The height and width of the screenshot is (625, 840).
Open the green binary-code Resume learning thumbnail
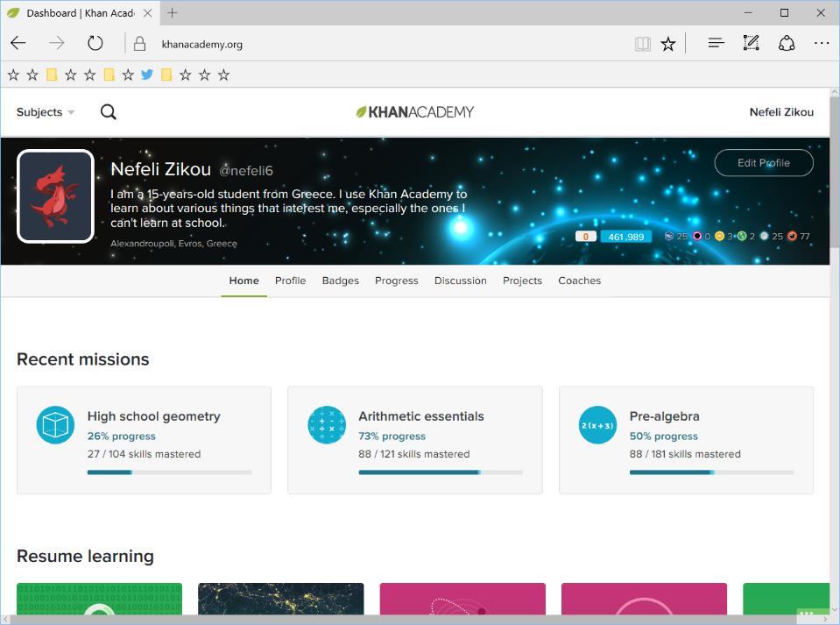(x=99, y=599)
